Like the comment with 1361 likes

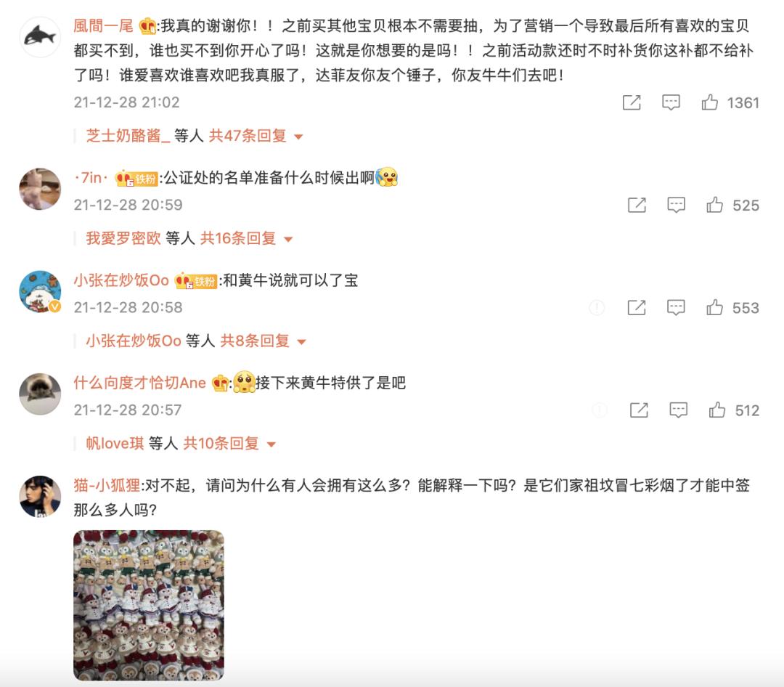709,102
